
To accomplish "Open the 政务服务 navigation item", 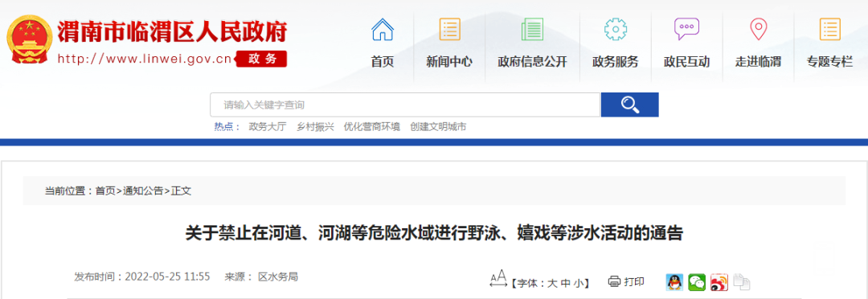I will (615, 62).
